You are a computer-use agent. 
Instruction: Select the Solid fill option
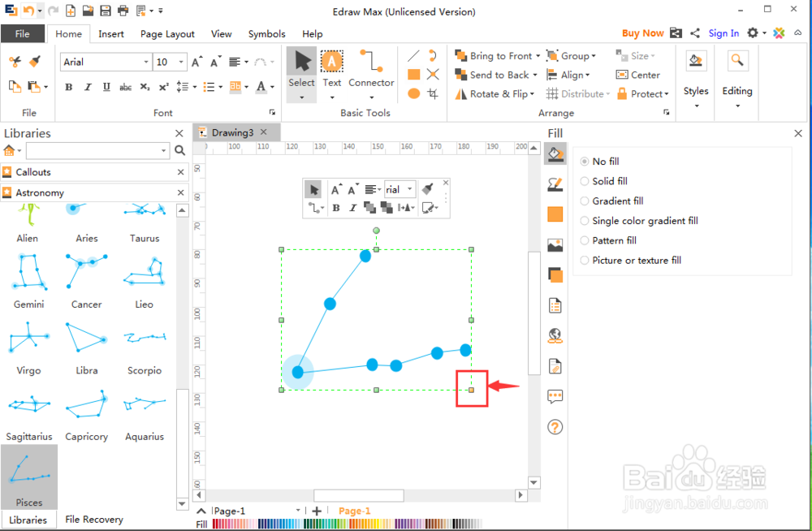pyautogui.click(x=604, y=181)
